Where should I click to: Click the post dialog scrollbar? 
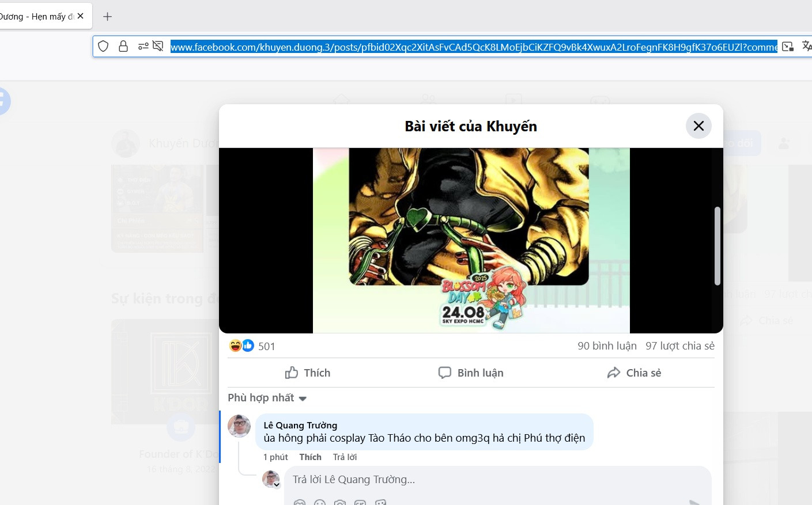tap(717, 246)
